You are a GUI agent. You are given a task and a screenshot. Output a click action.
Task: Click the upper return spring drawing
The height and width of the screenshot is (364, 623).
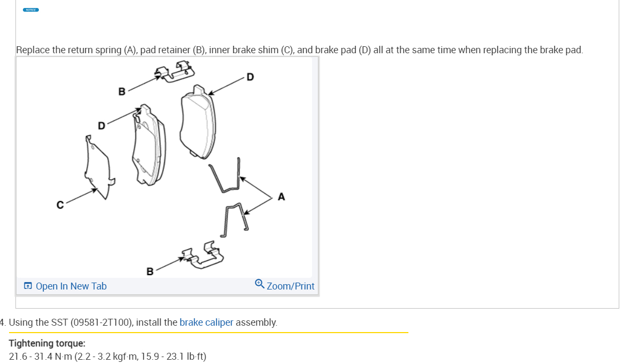pyautogui.click(x=226, y=176)
